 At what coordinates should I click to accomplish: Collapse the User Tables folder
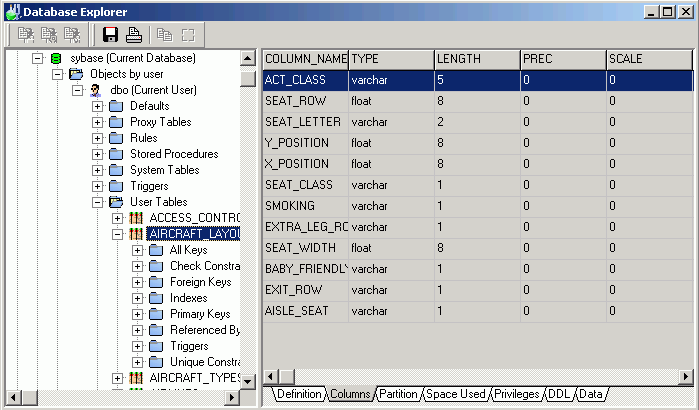tap(98, 203)
